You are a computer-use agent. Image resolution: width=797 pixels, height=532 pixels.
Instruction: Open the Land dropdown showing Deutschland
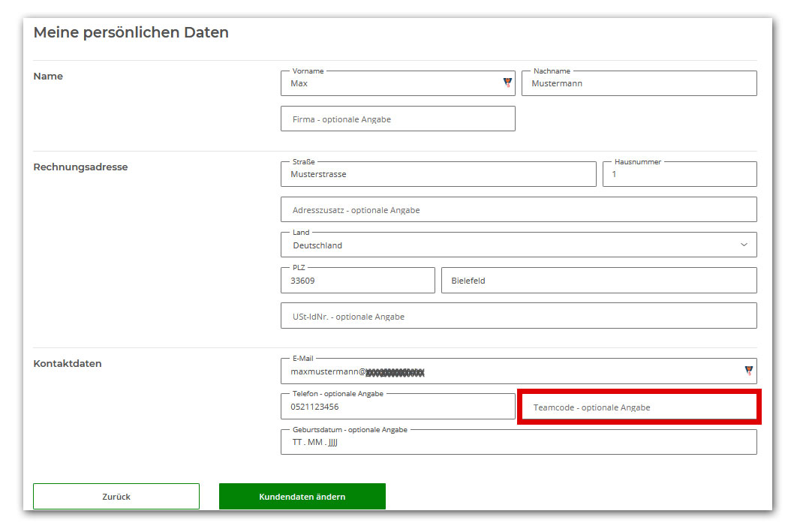(519, 245)
